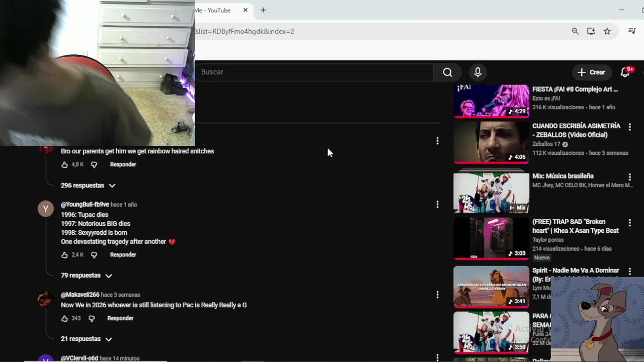This screenshot has height=362, width=644.
Task: Open options menu for rainbow haired snitches comment
Action: [437, 141]
